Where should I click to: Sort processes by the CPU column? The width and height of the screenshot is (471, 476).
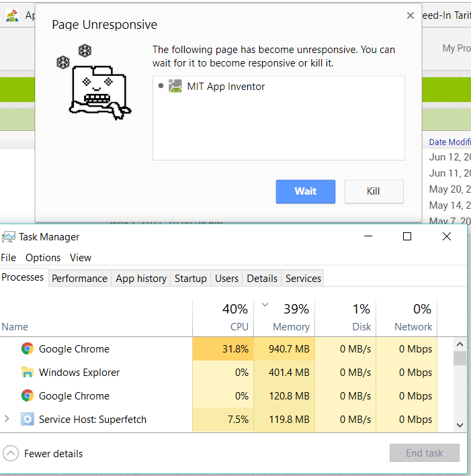pos(223,318)
